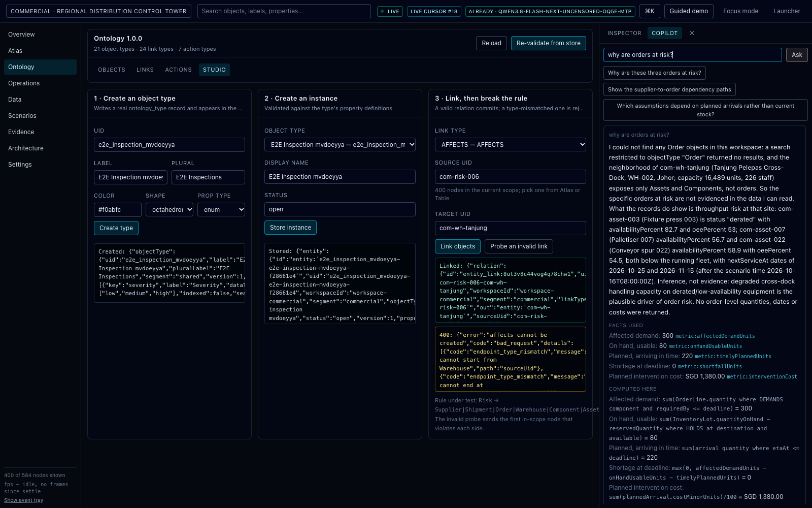Screen dimensions: 812x508
Task: Choose Show the supplier-to-order dependency paths
Action: tap(669, 89)
